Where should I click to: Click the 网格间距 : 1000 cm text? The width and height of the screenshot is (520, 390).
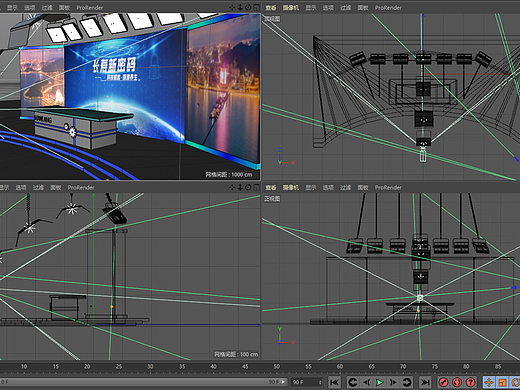click(229, 174)
